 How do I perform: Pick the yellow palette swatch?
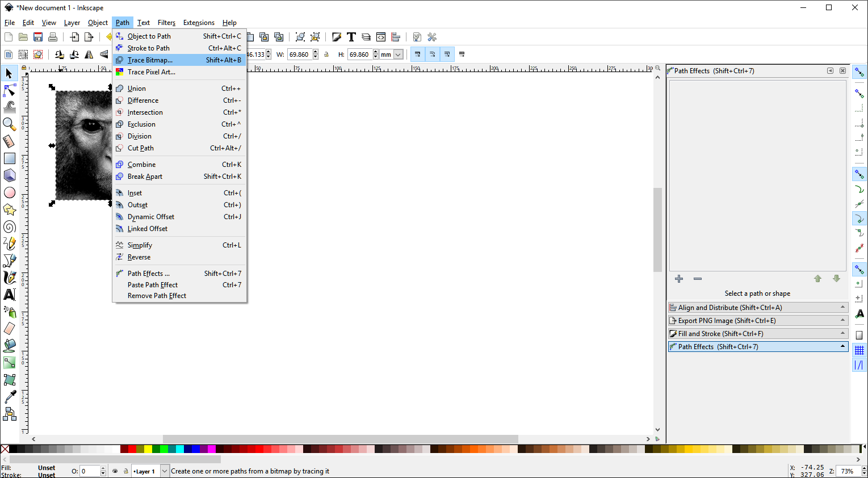148,449
